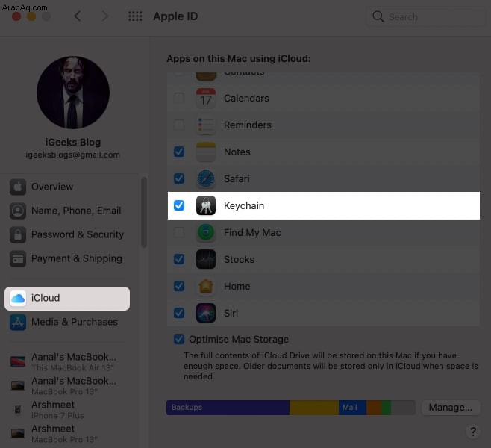Disable the Notes checkbox

click(x=179, y=152)
